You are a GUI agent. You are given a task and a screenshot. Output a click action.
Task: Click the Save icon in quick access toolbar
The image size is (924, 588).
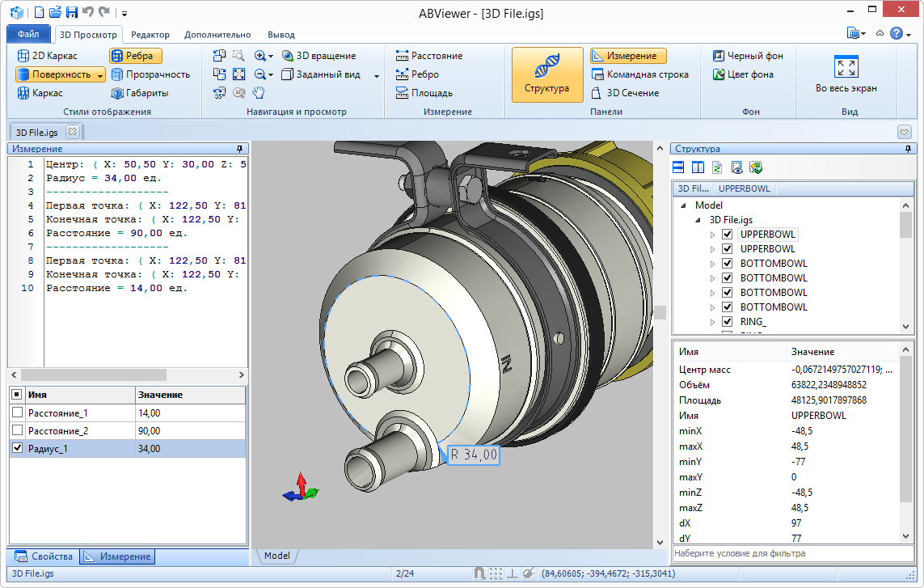(x=71, y=12)
